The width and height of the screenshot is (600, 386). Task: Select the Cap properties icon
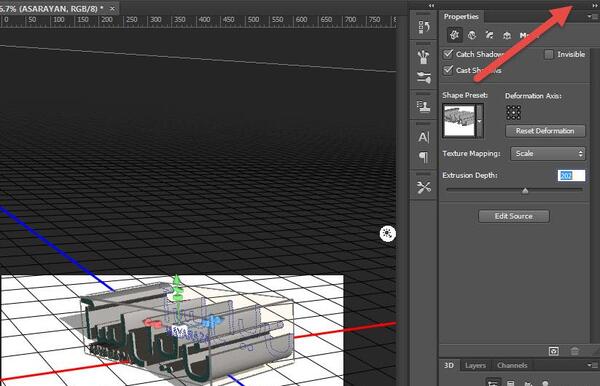coord(489,35)
